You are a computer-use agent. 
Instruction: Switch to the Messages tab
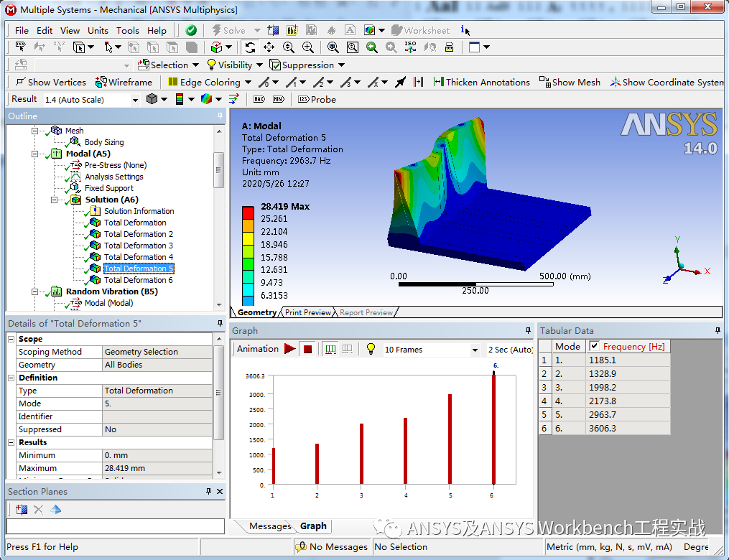pyautogui.click(x=269, y=526)
